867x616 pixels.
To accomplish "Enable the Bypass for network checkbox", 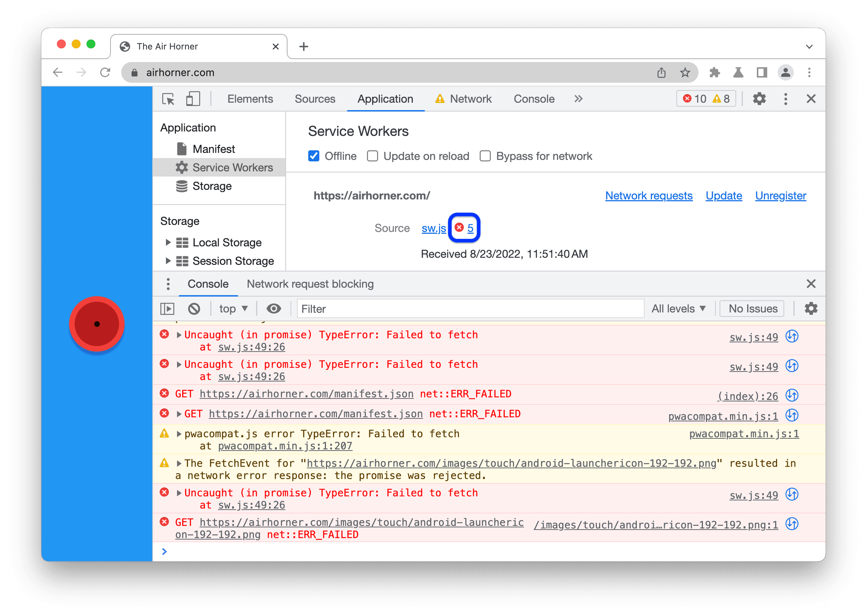I will click(x=486, y=156).
